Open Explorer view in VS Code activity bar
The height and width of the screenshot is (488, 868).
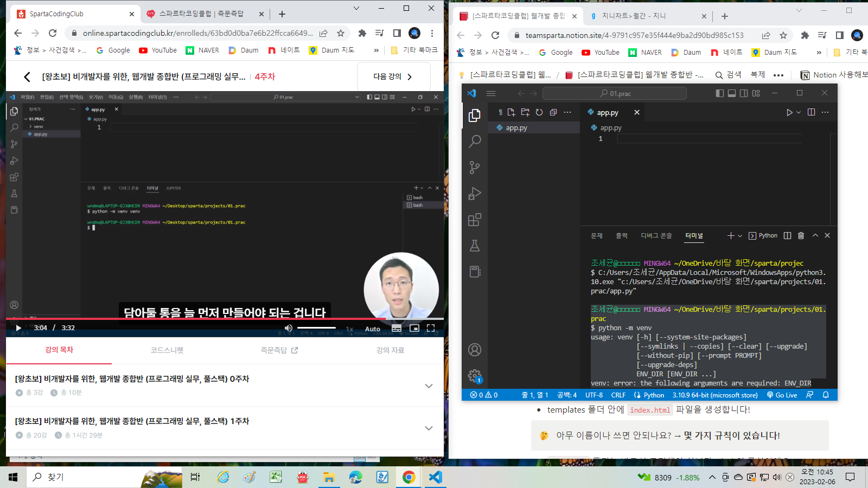[475, 115]
